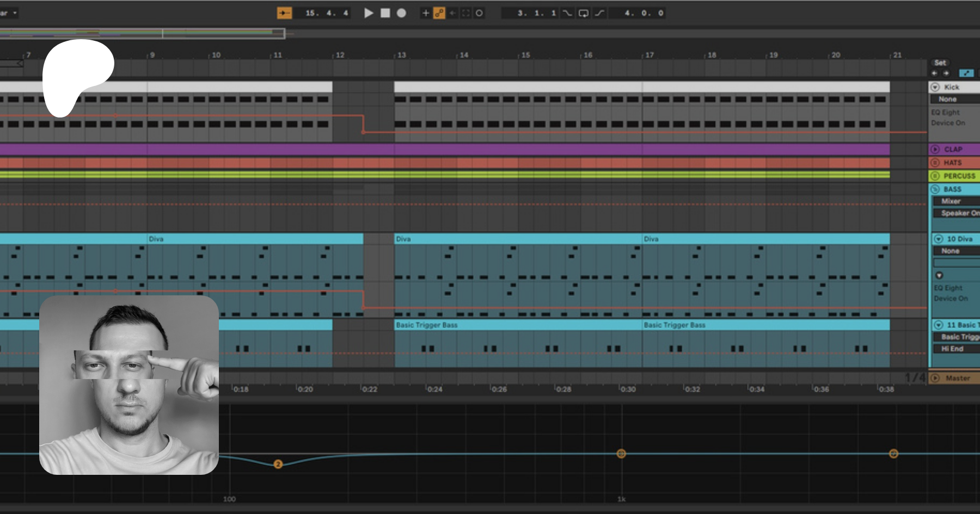Toggle the Arrangement Loop switch
Viewport: 980px width, 514px height.
[x=583, y=13]
